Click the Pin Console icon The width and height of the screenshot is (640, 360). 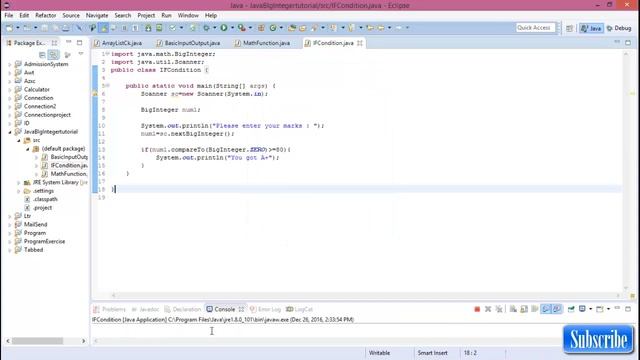pyautogui.click(x=571, y=309)
